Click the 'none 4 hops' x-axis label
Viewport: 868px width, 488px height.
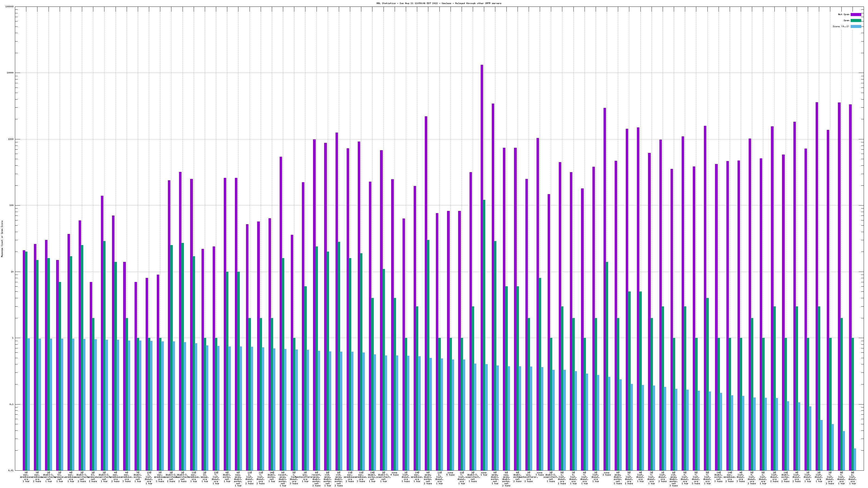395,474
